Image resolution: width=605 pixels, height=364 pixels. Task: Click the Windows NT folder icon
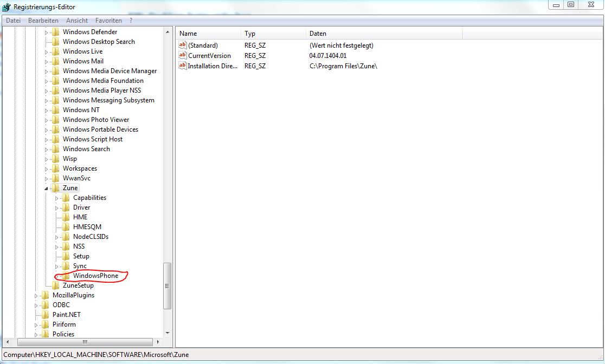55,110
